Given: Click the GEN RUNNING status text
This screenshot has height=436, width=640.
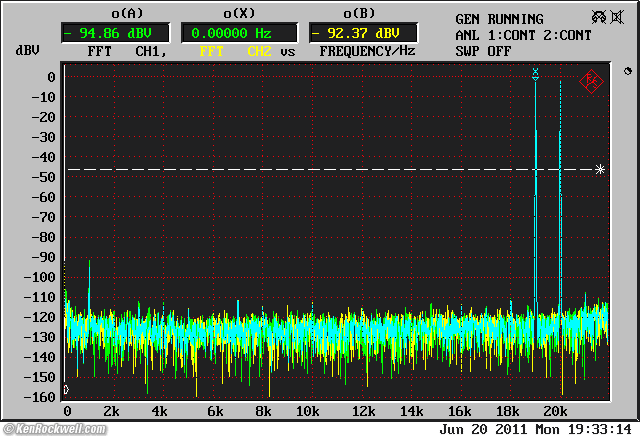Looking at the screenshot, I should [x=499, y=19].
